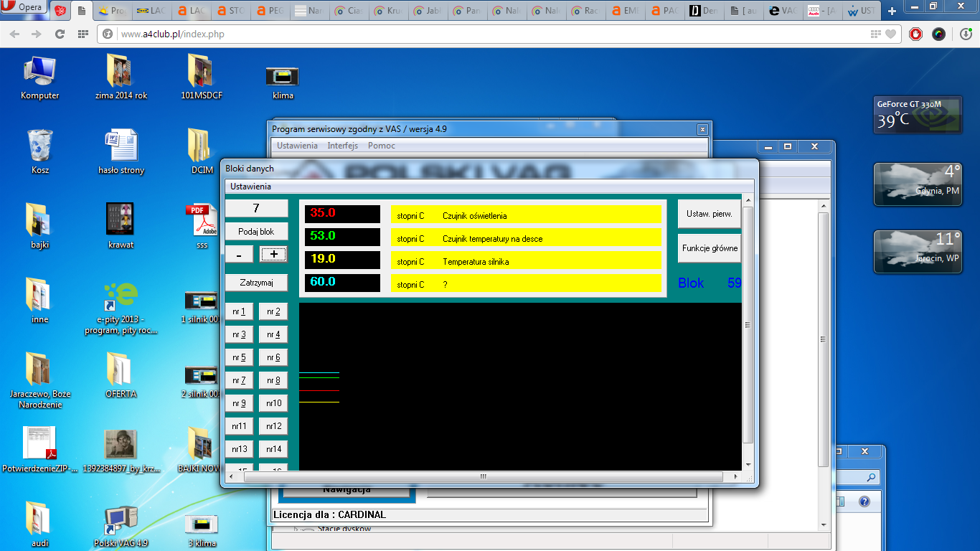Click the minus stepper button for block
This screenshot has width=980, height=551.
[x=239, y=254]
